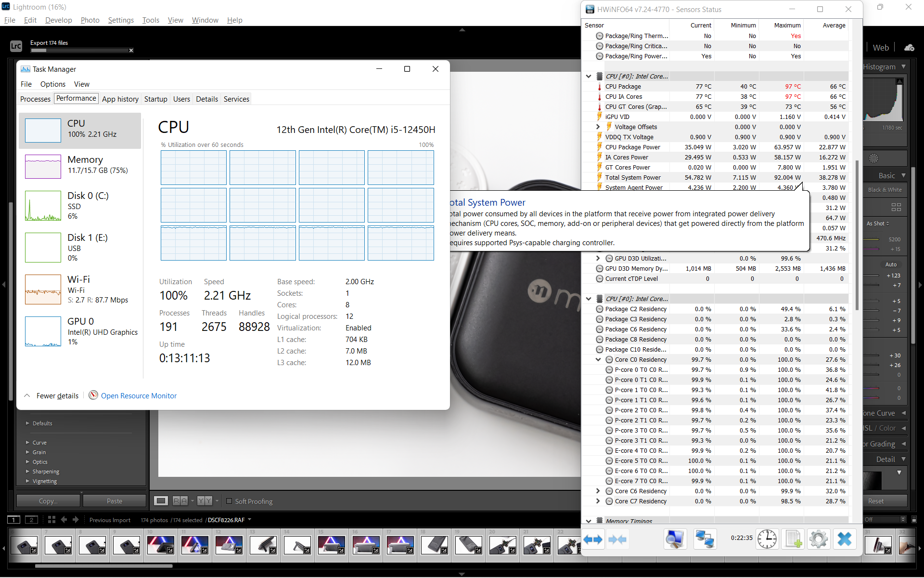Open DSCF8226.RAF filmstrip source dropdown
Image resolution: width=924 pixels, height=578 pixels.
[x=249, y=520]
